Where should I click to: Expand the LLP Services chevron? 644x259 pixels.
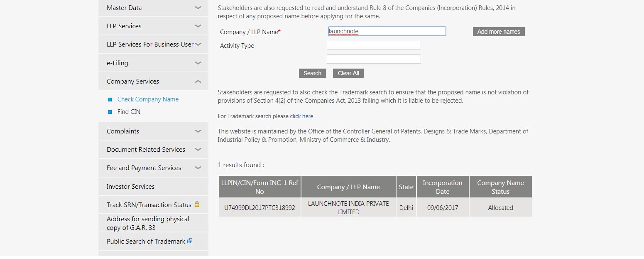[198, 26]
